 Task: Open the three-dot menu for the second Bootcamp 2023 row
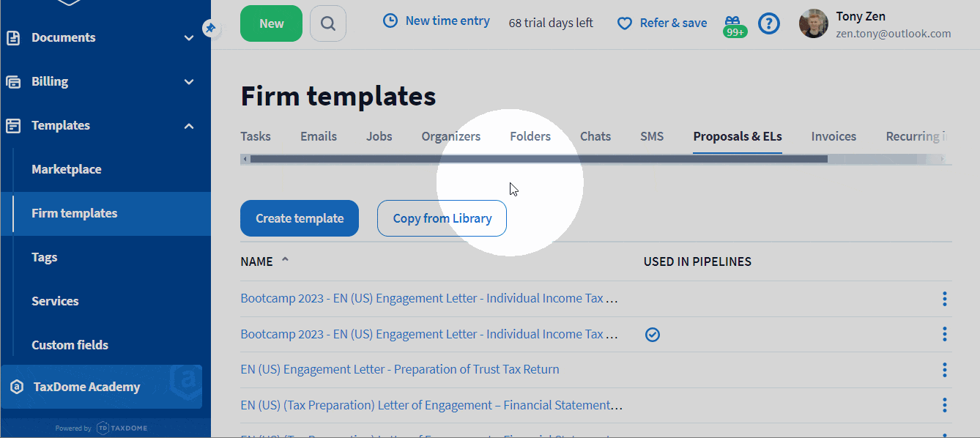(x=945, y=334)
